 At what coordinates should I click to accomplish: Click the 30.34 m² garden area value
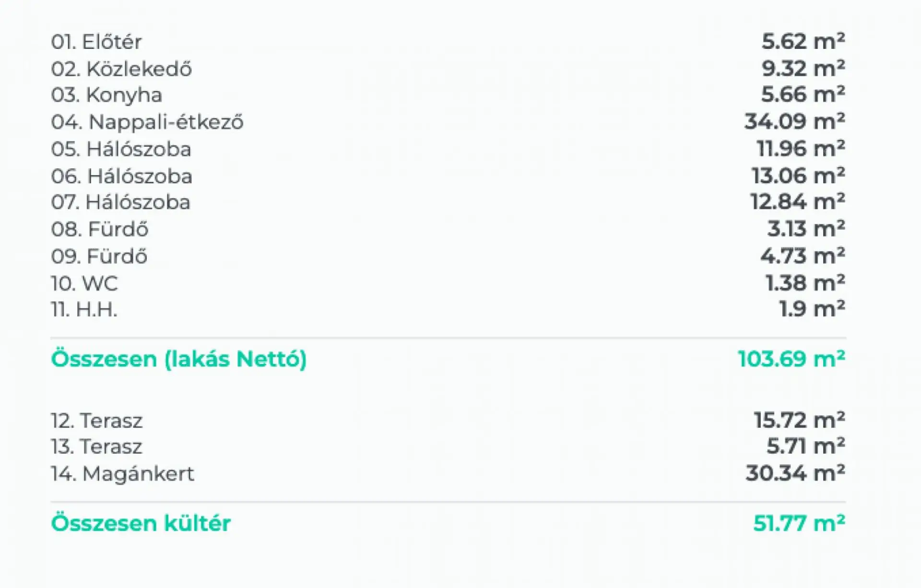(795, 473)
